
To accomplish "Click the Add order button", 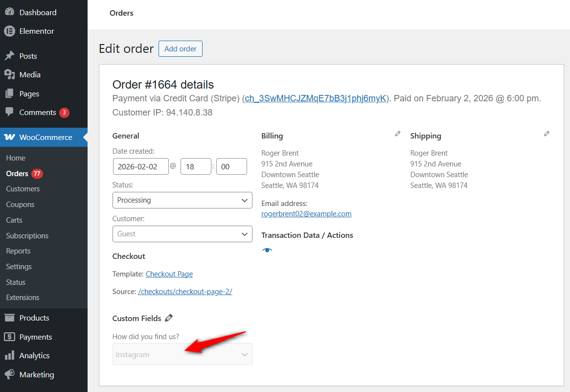I will [x=180, y=48].
